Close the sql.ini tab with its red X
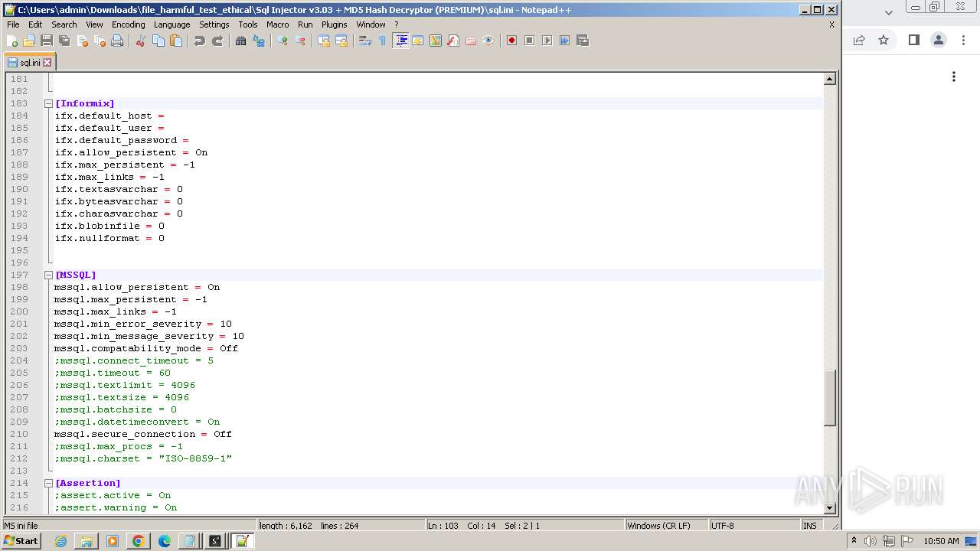 coord(47,63)
